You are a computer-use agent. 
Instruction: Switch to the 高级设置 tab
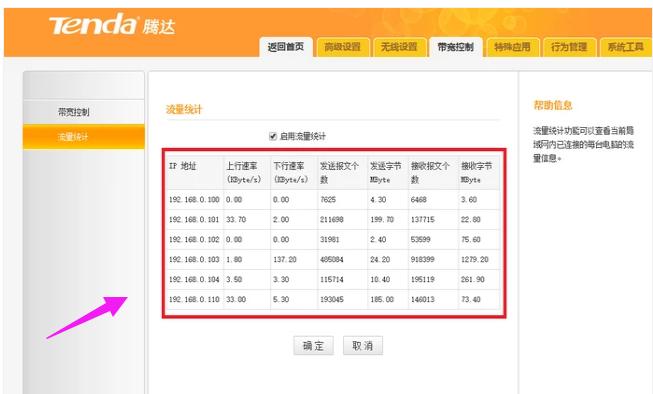(342, 47)
